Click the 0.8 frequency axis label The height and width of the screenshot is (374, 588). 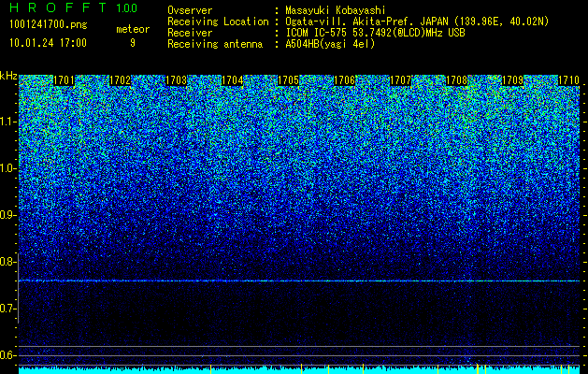pos(8,262)
